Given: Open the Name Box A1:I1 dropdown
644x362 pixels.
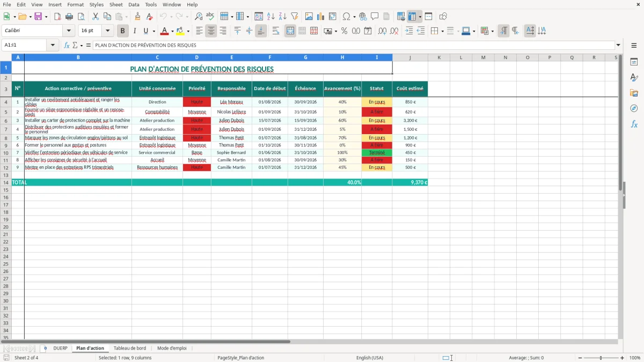Looking at the screenshot, I should click(x=53, y=45).
